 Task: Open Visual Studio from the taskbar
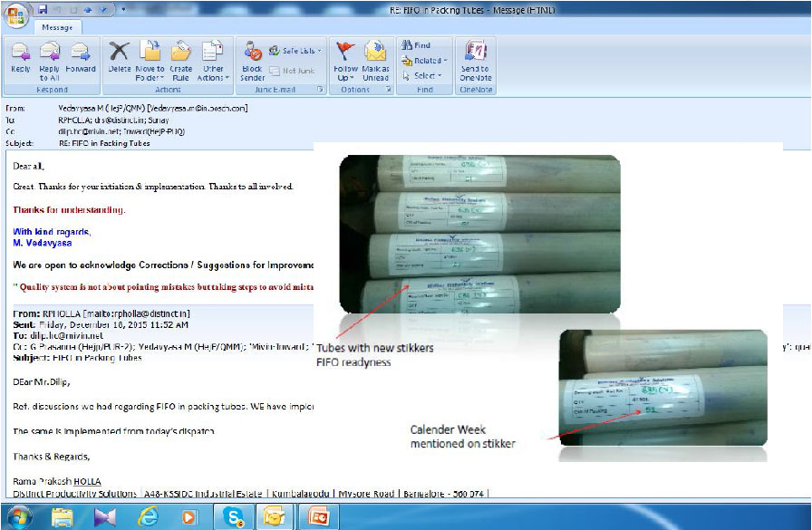point(105,517)
